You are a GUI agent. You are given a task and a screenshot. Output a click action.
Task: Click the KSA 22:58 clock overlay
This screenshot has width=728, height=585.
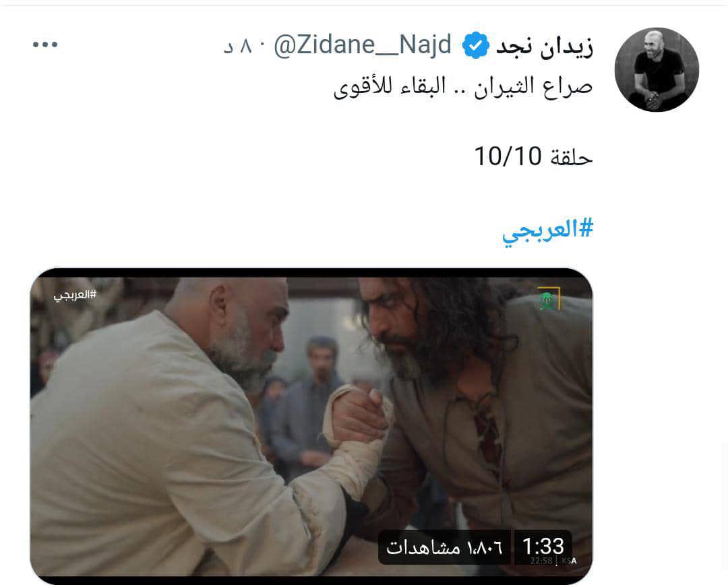553,560
